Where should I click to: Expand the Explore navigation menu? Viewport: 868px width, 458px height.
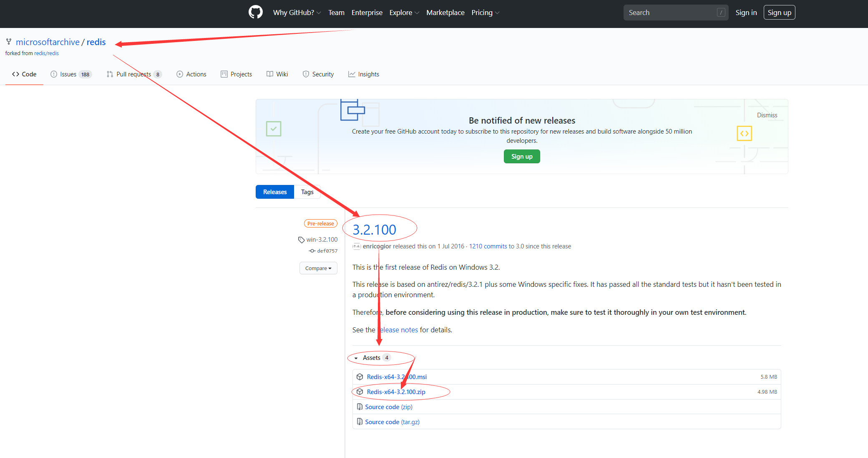(x=404, y=13)
